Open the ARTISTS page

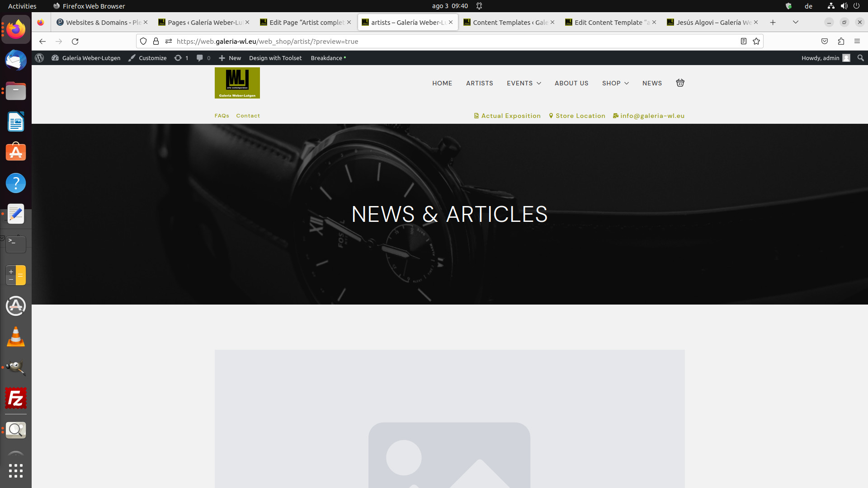(x=480, y=83)
